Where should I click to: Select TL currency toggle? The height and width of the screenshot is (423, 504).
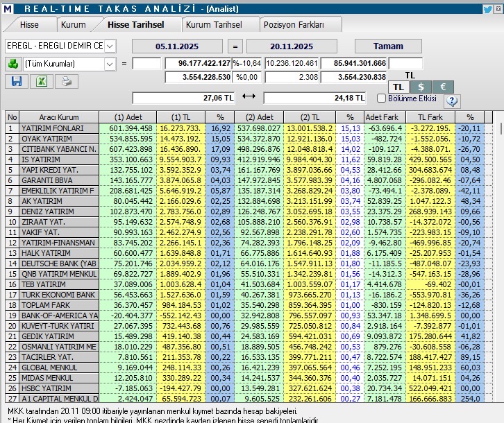(x=398, y=87)
